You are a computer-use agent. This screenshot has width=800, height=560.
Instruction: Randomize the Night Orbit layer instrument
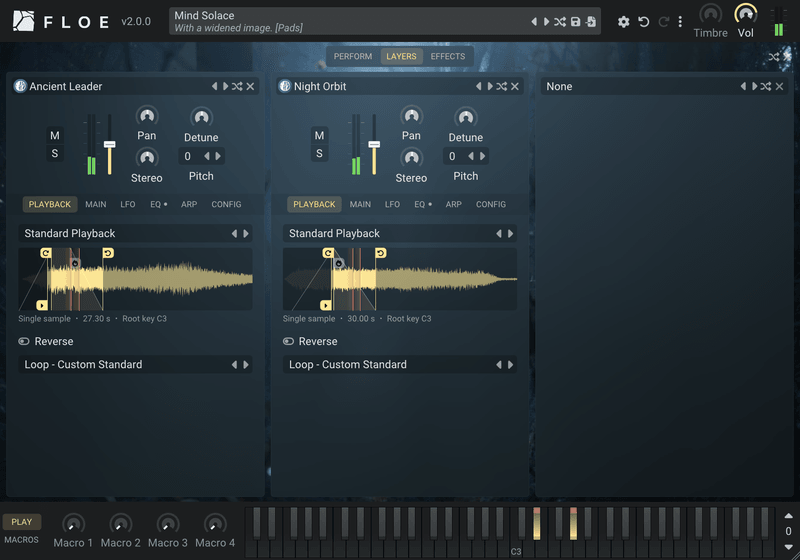click(502, 86)
